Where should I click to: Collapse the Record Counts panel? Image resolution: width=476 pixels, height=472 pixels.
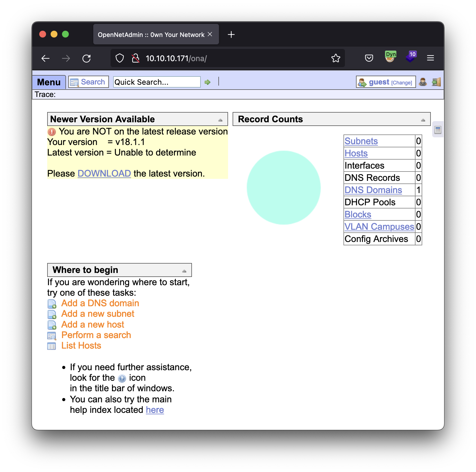[423, 120]
